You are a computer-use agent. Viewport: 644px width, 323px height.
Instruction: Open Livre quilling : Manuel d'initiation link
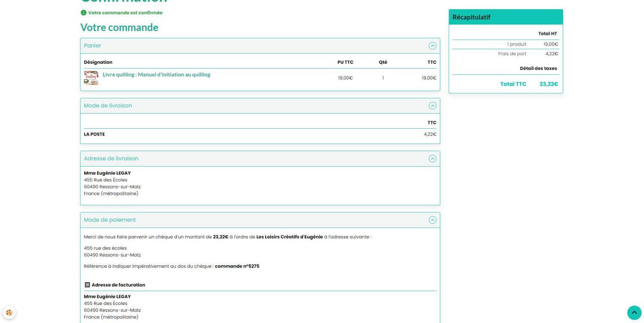tap(157, 74)
